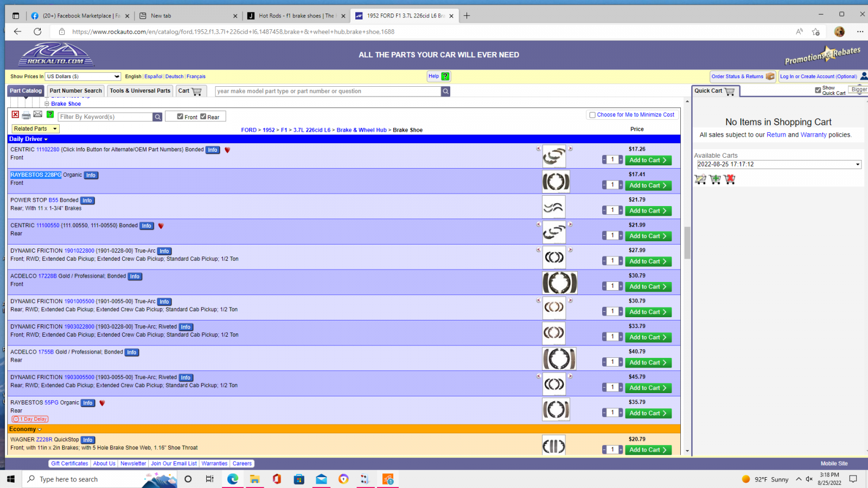Click the red X close-listing icon

coord(15,114)
